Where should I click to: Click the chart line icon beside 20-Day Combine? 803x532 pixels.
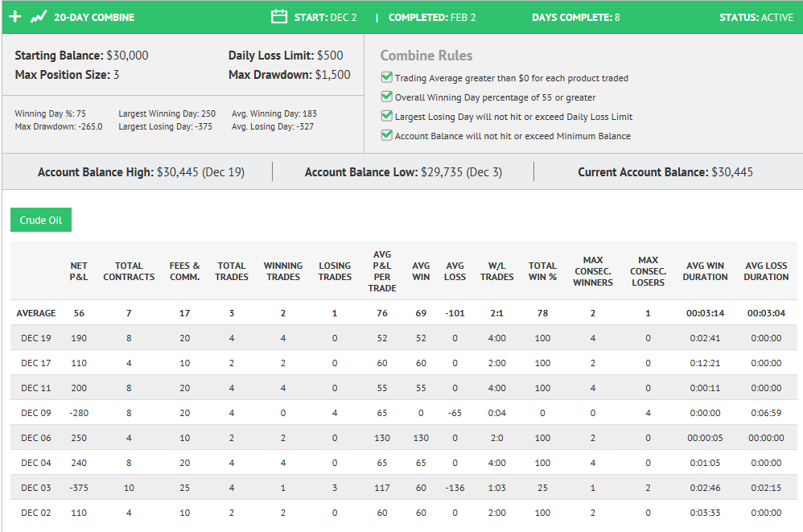39,17
